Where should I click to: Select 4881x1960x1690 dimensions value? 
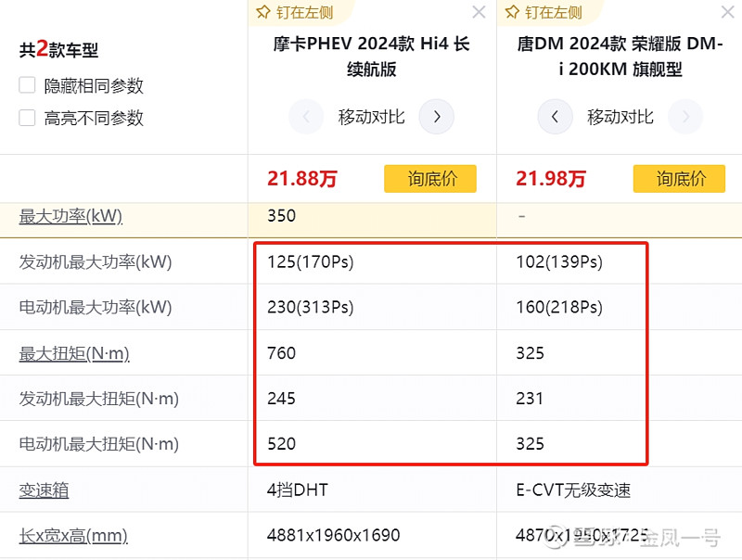click(334, 535)
